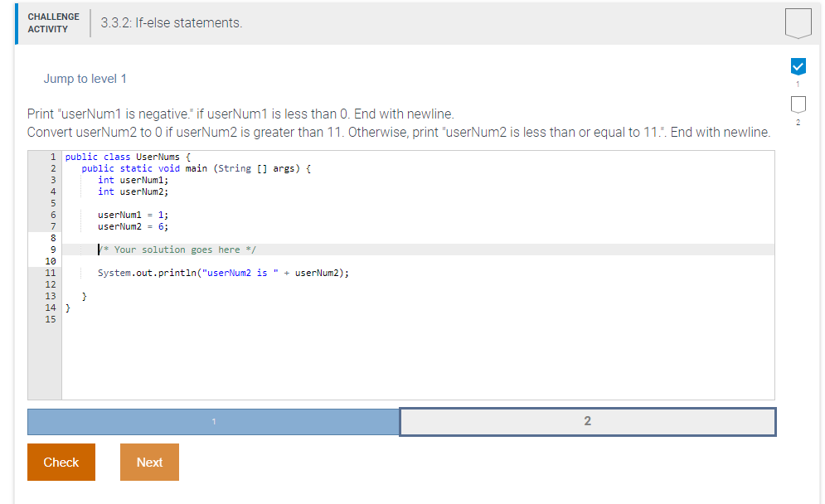Select the empty level 2 badge icon
This screenshot has width=825, height=504.
tap(798, 104)
